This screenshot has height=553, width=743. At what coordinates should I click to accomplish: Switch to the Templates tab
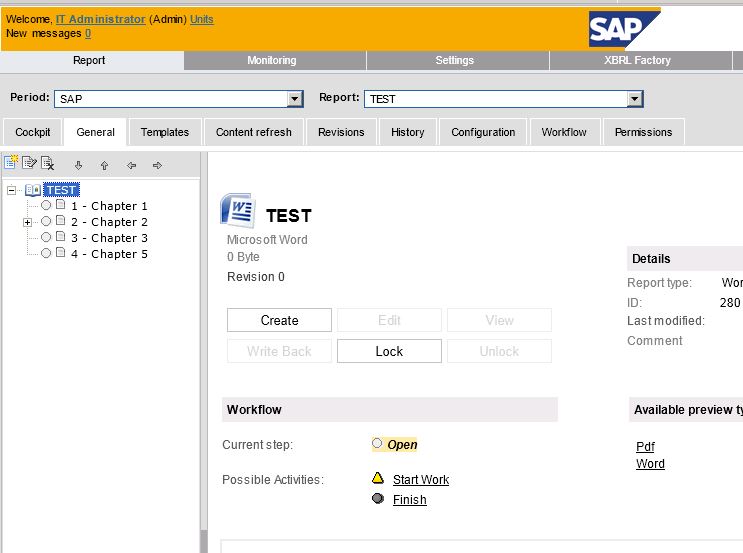point(165,132)
